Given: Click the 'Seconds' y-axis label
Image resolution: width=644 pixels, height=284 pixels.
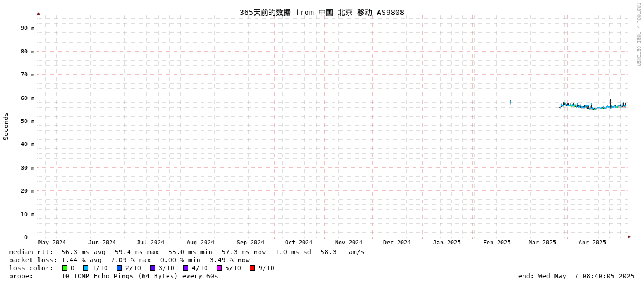Looking at the screenshot, I should point(6,126).
